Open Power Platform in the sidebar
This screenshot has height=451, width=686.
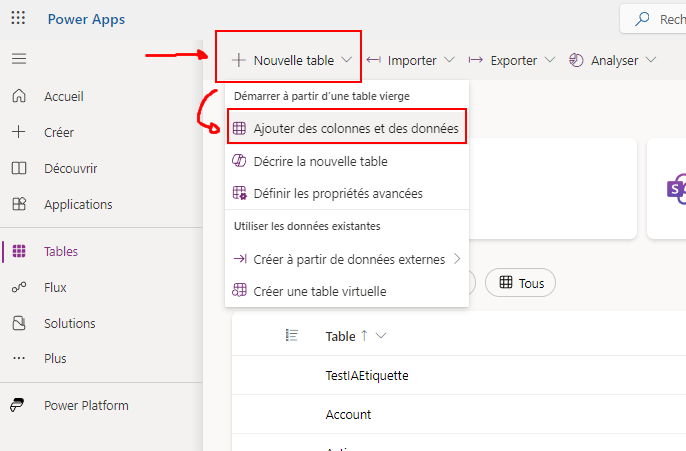point(101,405)
